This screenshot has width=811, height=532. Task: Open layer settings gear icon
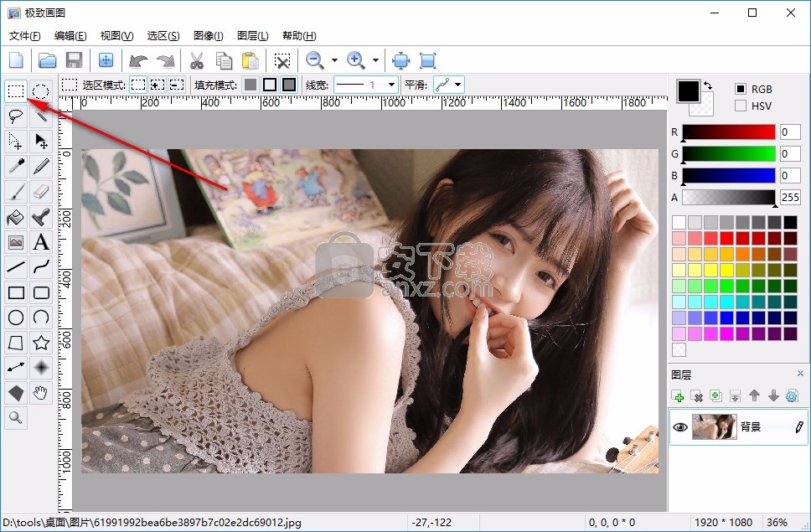coord(792,396)
